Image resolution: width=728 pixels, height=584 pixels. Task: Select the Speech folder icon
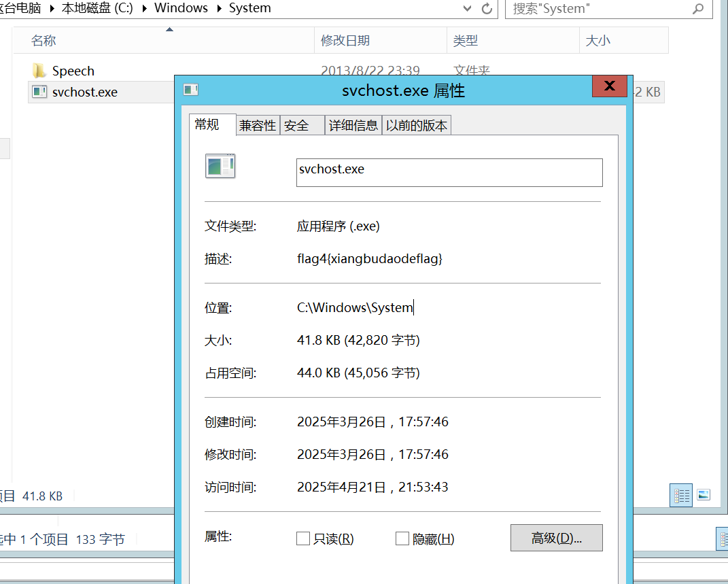point(39,71)
